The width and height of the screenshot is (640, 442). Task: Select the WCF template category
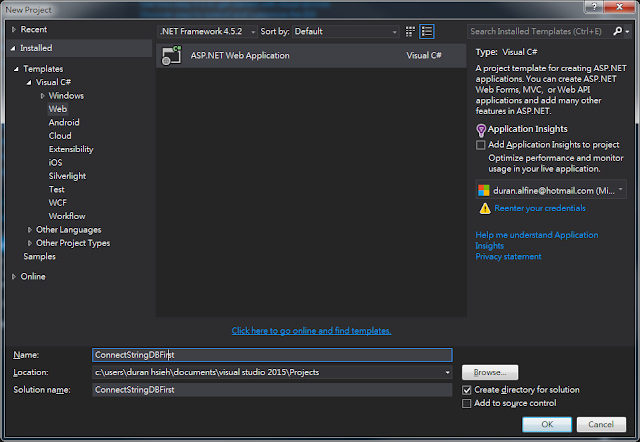pos(58,203)
